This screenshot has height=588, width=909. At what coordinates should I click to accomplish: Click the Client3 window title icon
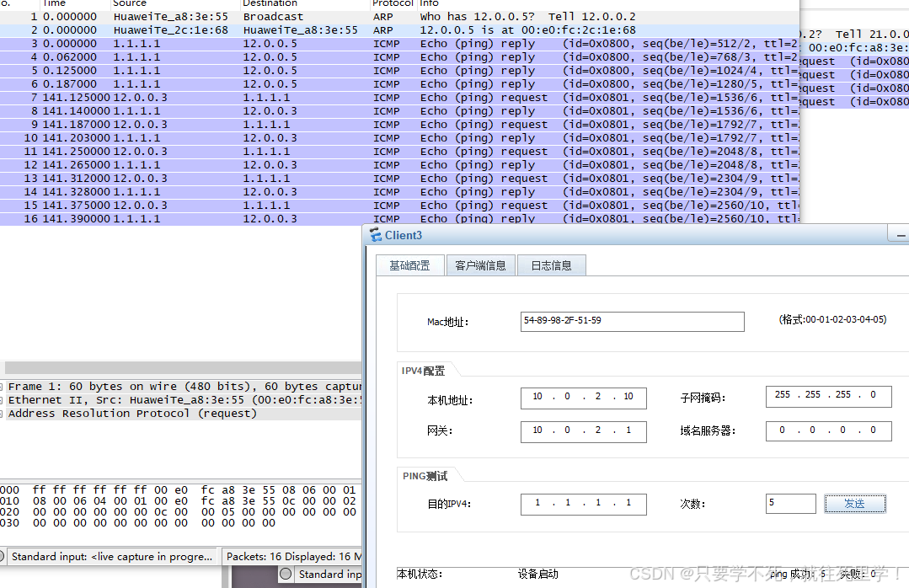(x=375, y=236)
